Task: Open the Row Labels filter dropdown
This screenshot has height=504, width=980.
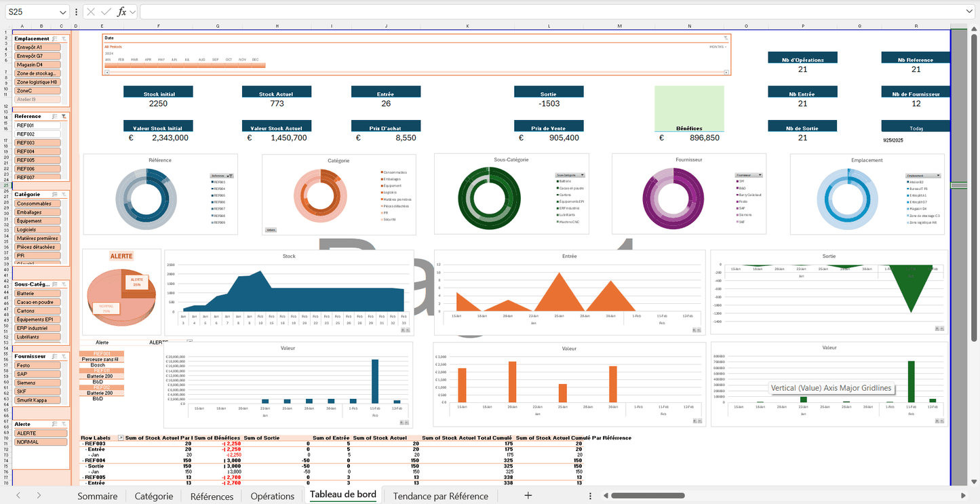Action: click(119, 438)
